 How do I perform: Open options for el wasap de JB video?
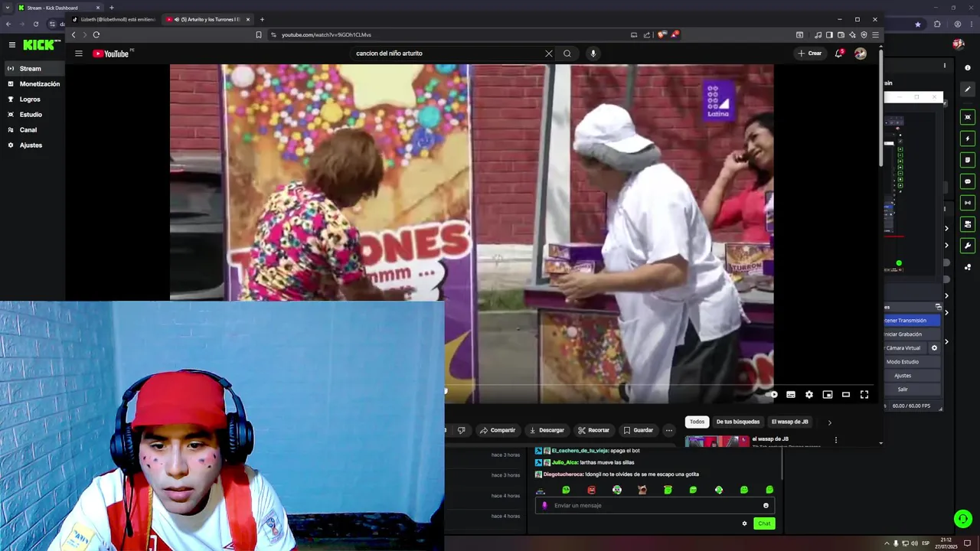836,440
